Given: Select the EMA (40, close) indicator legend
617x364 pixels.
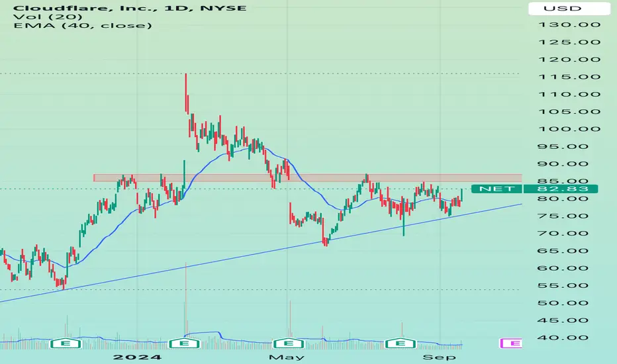Looking at the screenshot, I should 82,26.
